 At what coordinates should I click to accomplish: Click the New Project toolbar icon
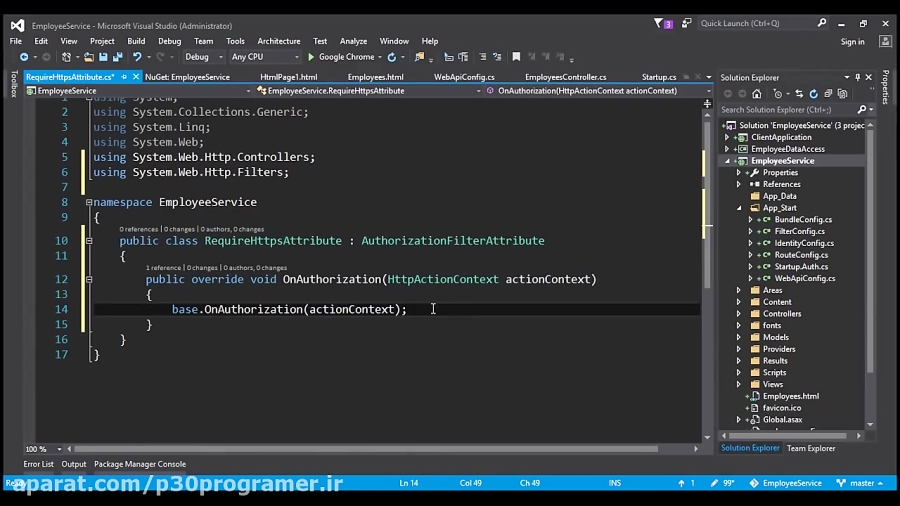[67, 57]
